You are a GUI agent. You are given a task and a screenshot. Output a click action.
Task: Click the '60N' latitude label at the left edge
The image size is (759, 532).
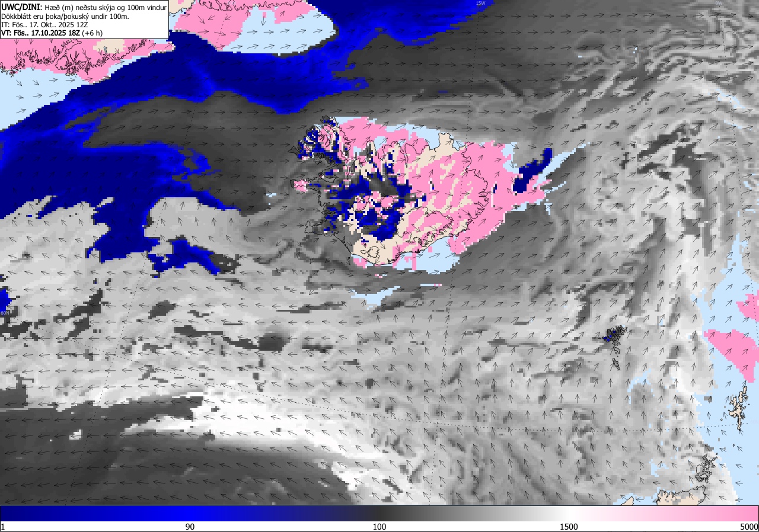(4, 313)
